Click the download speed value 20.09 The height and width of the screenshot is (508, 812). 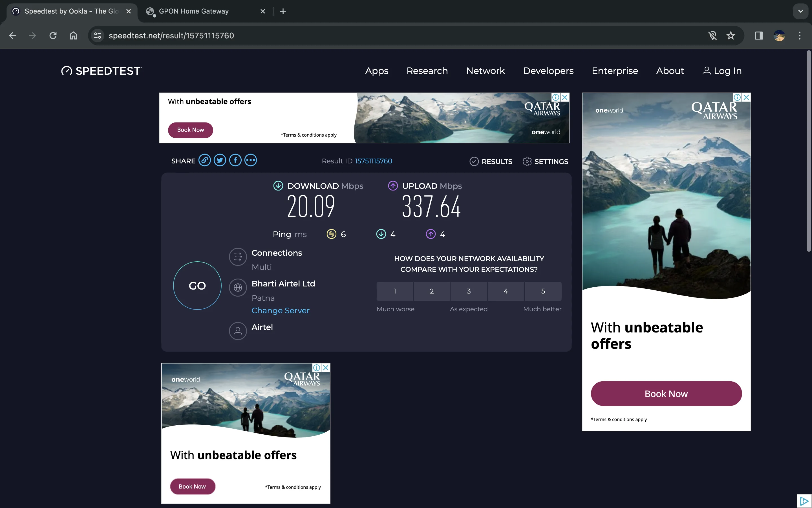click(311, 206)
